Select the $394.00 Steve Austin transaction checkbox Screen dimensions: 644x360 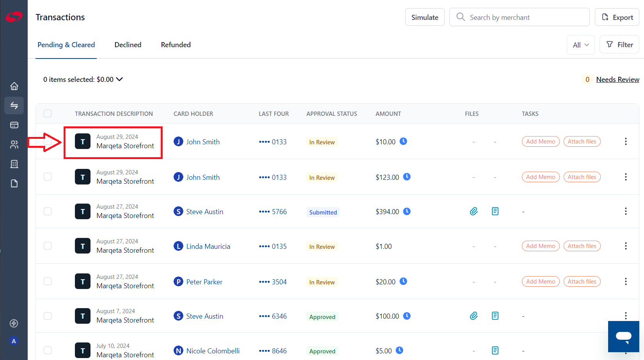pyautogui.click(x=48, y=211)
